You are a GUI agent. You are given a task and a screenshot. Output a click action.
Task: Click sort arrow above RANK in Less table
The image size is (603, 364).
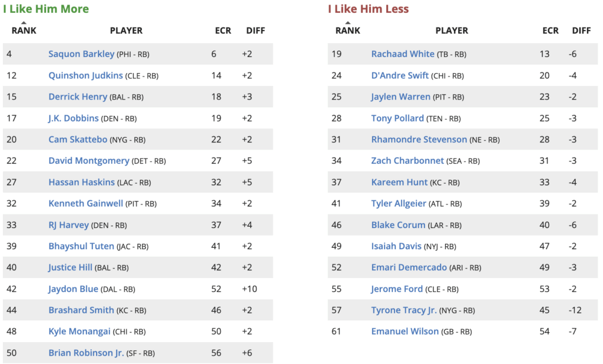[347, 23]
